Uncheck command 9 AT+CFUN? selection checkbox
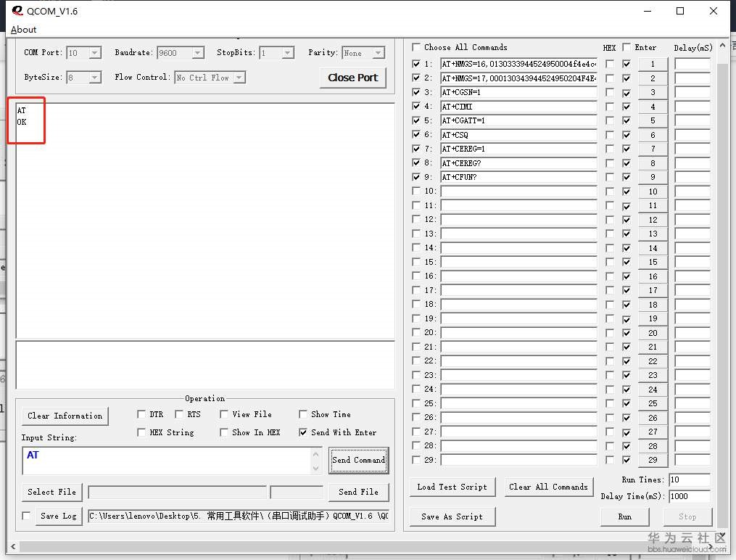Viewport: 736px width, 560px height. 416,177
